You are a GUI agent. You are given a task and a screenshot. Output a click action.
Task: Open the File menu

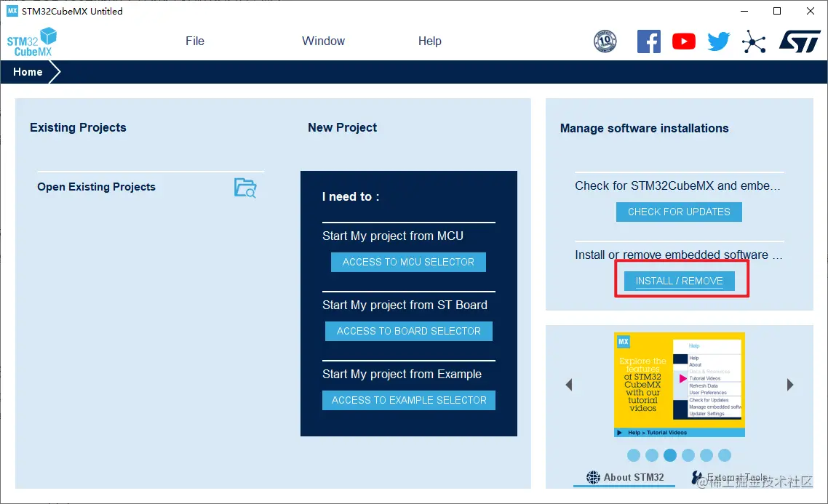(195, 41)
